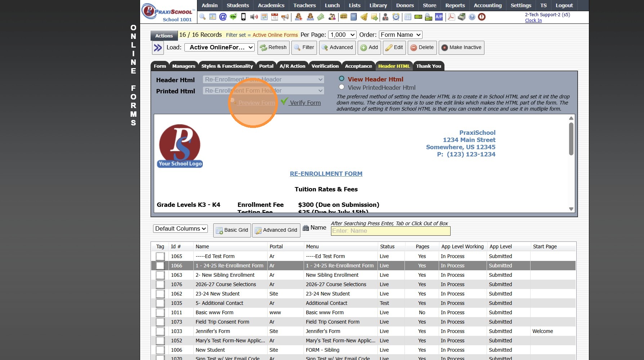Click the green chat bubble icon
The width and height of the screenshot is (644, 360).
pos(233,17)
